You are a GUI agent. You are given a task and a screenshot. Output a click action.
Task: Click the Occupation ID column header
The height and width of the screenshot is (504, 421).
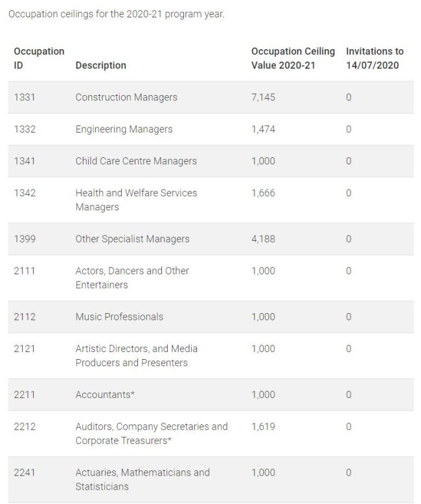[x=39, y=58]
